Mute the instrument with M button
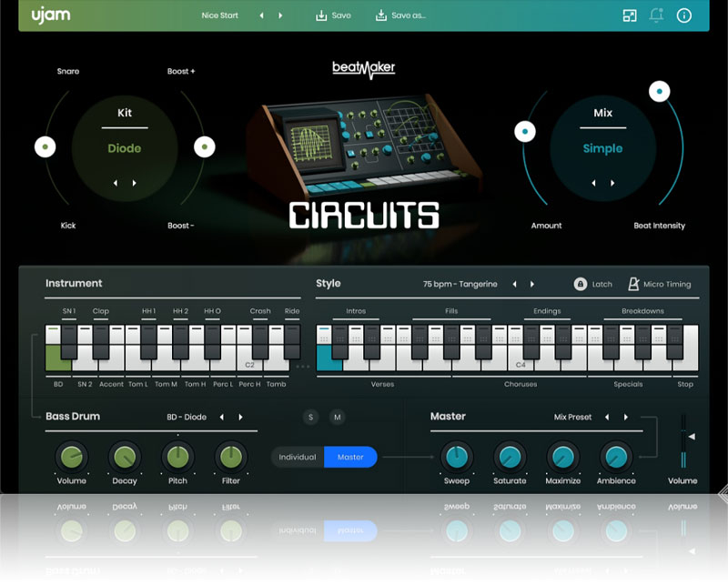 tap(338, 417)
